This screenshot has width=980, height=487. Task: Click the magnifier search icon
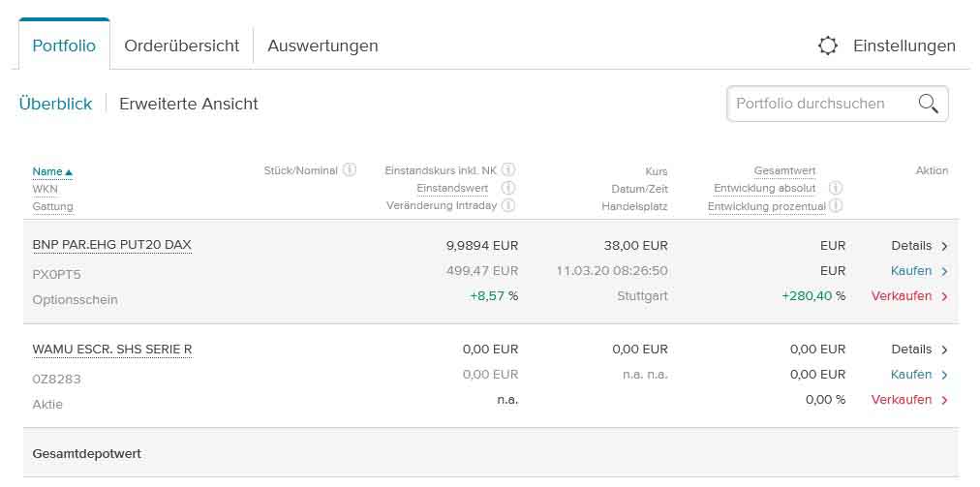(928, 104)
